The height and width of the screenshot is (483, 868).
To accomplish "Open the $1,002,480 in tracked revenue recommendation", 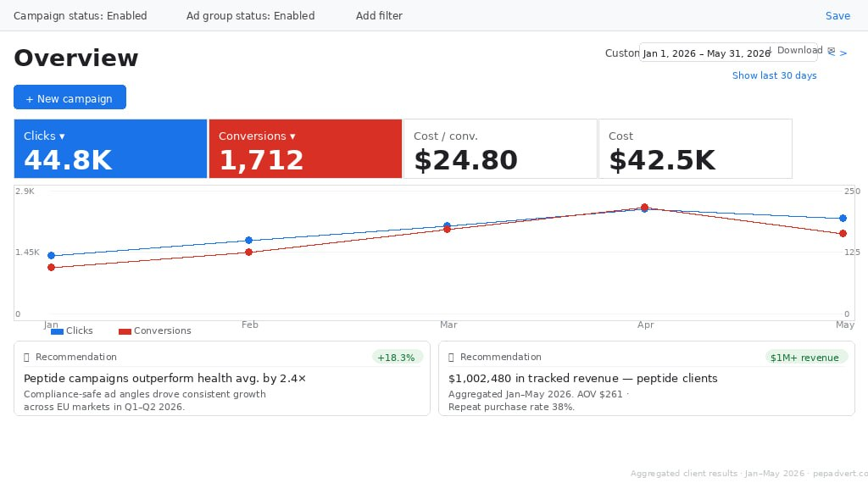I will [647, 379].
